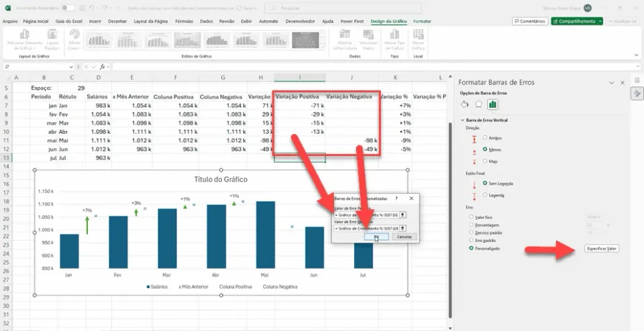Expand the formula bar chevron
Screen dimensions: 644x331
pyautogui.click(x=638, y=66)
